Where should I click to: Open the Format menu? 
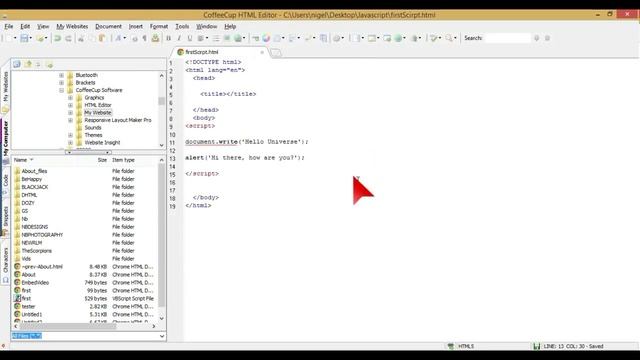pyautogui.click(x=159, y=26)
